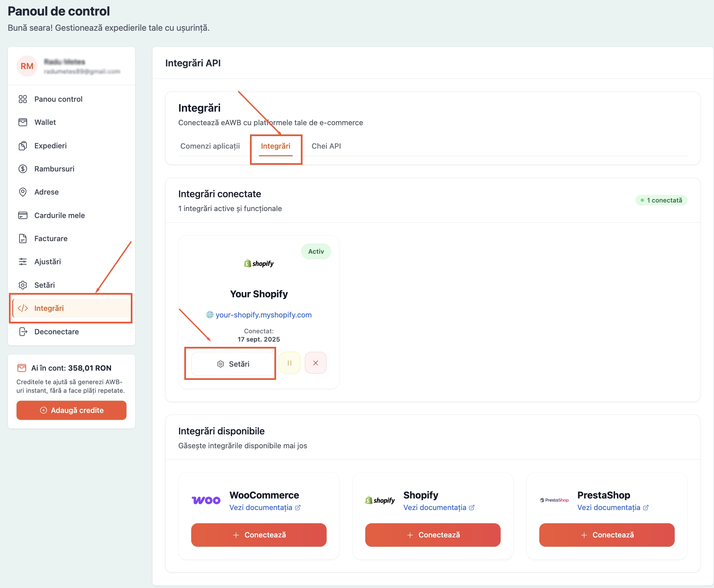Select the Integrări tab

coord(275,146)
